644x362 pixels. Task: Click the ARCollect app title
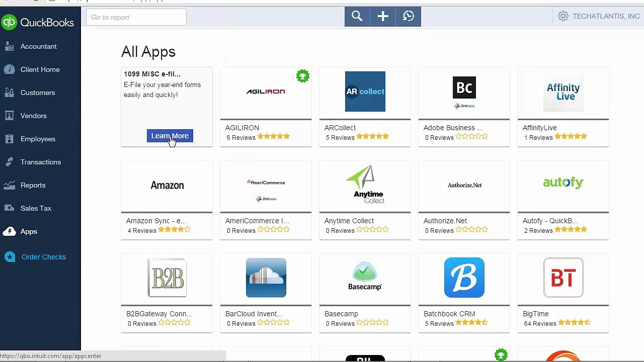coord(340,128)
